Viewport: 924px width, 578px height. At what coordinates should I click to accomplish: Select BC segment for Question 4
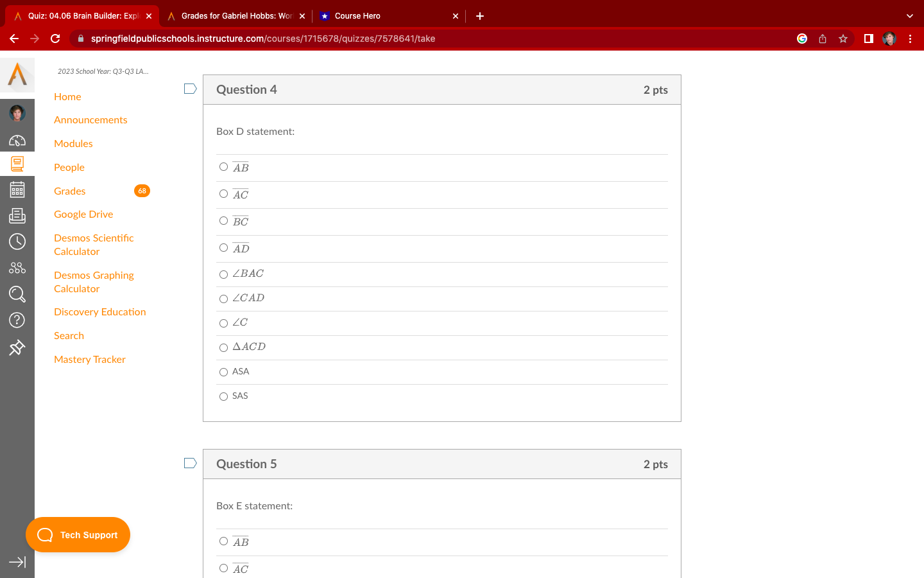pyautogui.click(x=223, y=221)
